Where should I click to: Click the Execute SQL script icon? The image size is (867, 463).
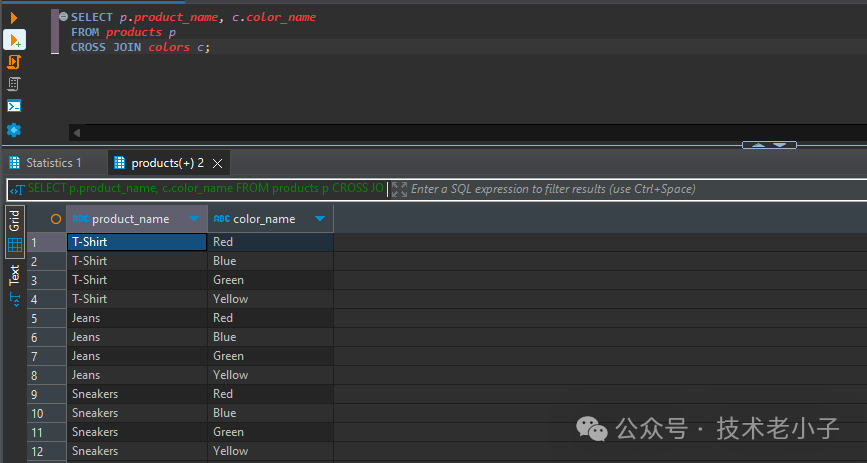tap(14, 62)
